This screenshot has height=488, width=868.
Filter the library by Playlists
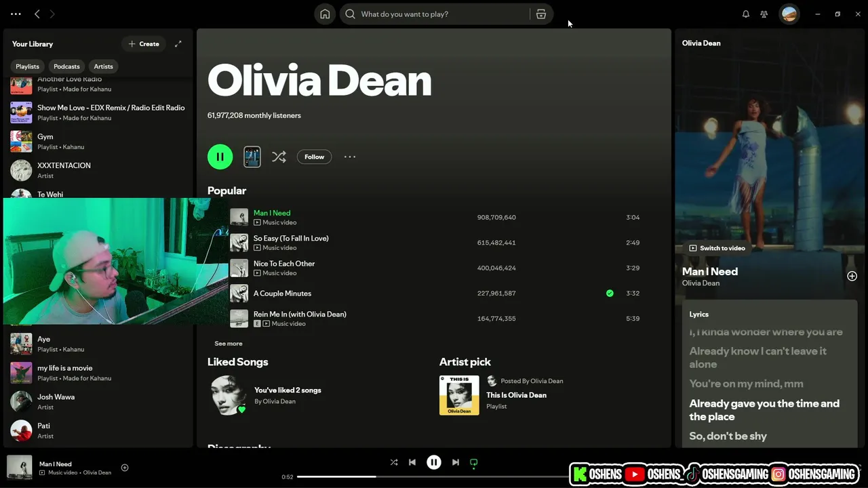point(28,66)
